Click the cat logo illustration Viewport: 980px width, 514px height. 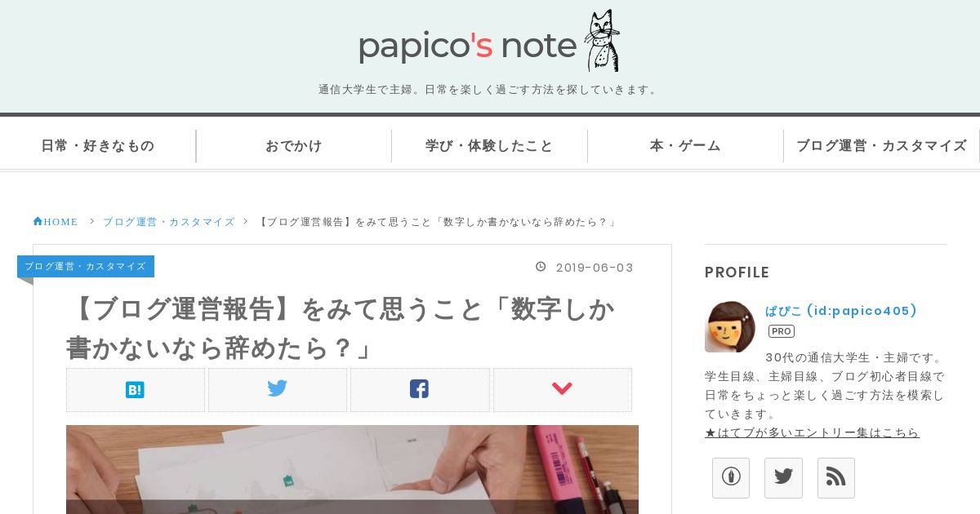tap(602, 41)
